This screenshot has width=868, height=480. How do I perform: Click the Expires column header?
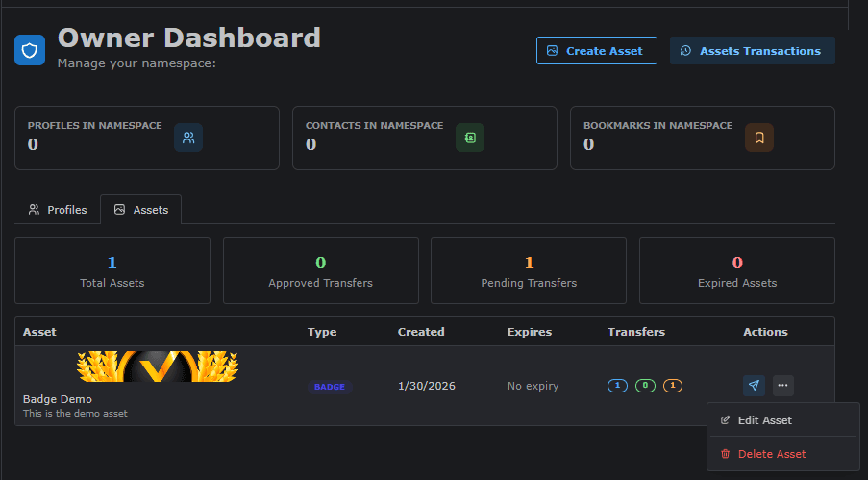tap(530, 332)
